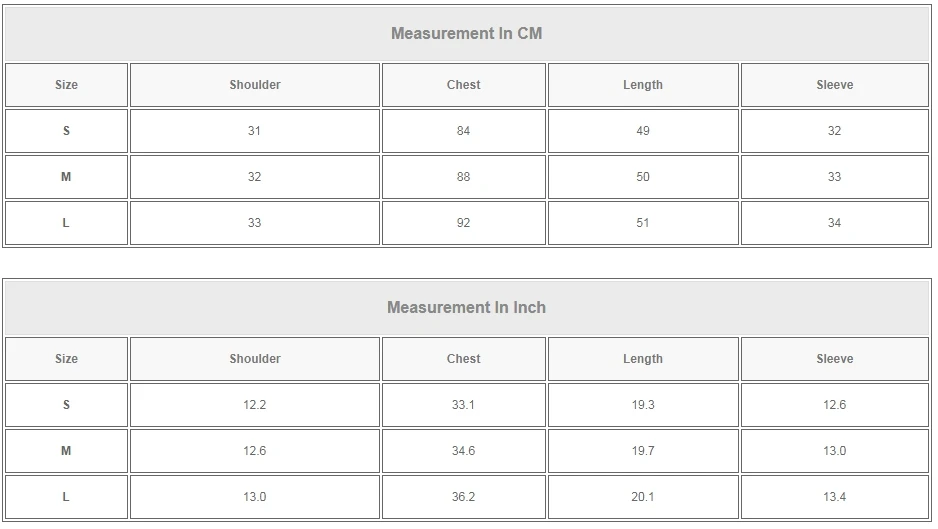Select size L row in CM table
This screenshot has height=529, width=938.
click(66, 223)
